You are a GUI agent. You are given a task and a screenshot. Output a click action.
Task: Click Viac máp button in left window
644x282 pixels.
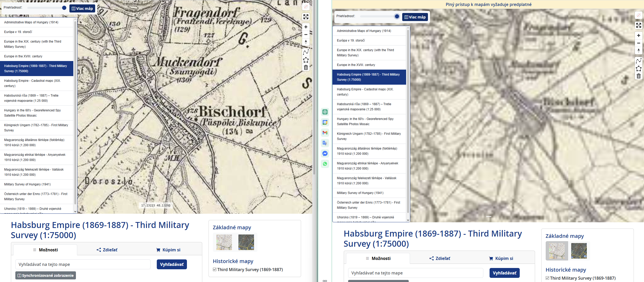[x=82, y=9]
